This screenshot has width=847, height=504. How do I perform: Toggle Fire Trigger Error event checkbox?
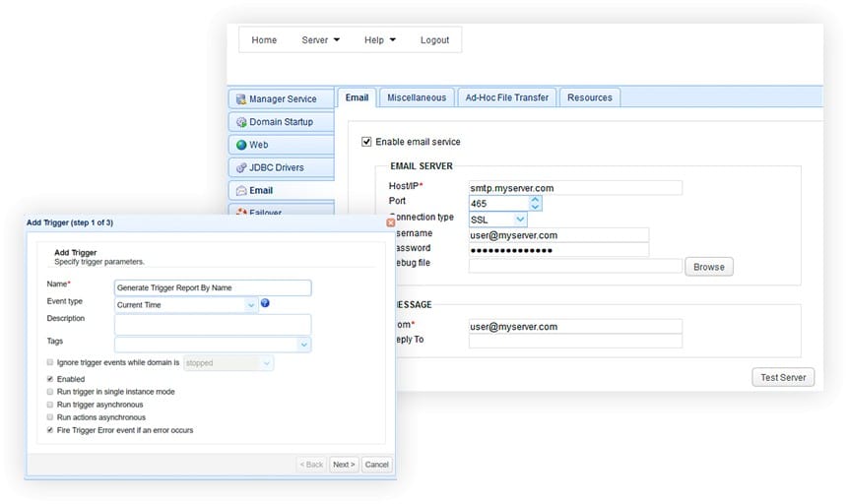point(49,430)
